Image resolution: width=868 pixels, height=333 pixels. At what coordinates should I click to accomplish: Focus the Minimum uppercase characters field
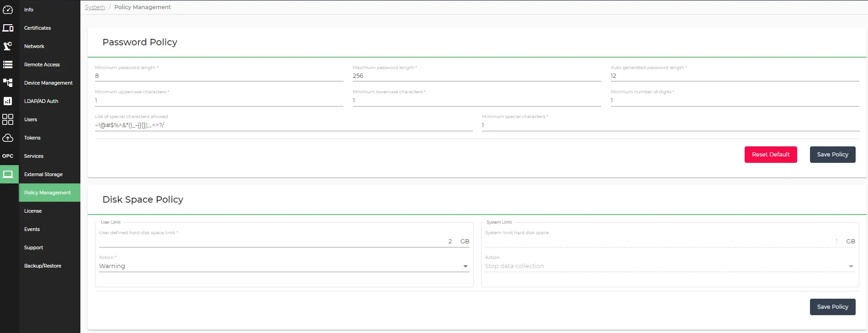coord(219,101)
